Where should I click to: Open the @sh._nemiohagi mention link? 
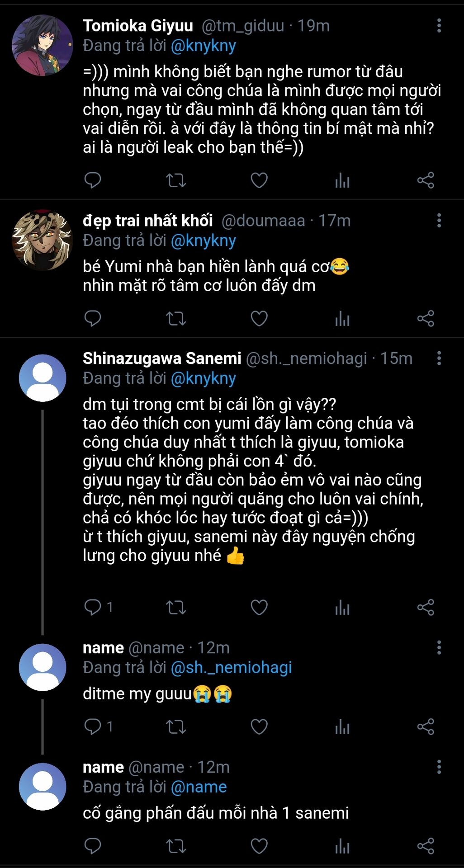pyautogui.click(x=231, y=667)
